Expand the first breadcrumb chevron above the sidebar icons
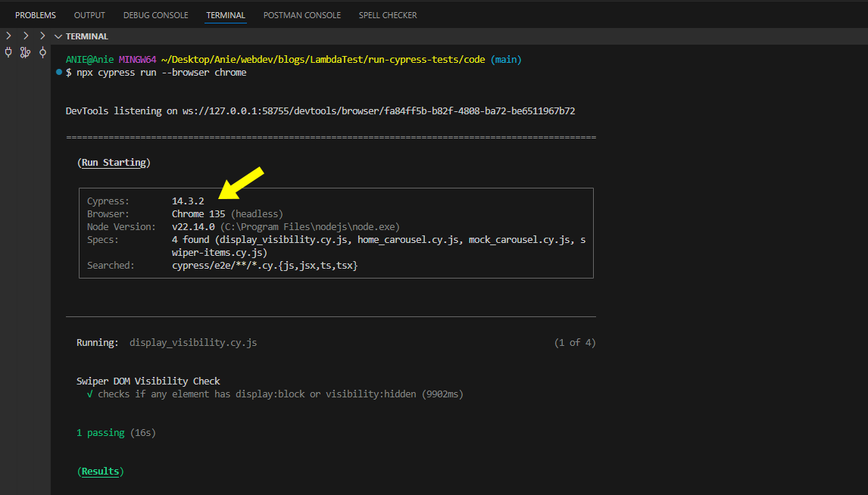Screen dimensions: 868x495 click(8, 35)
